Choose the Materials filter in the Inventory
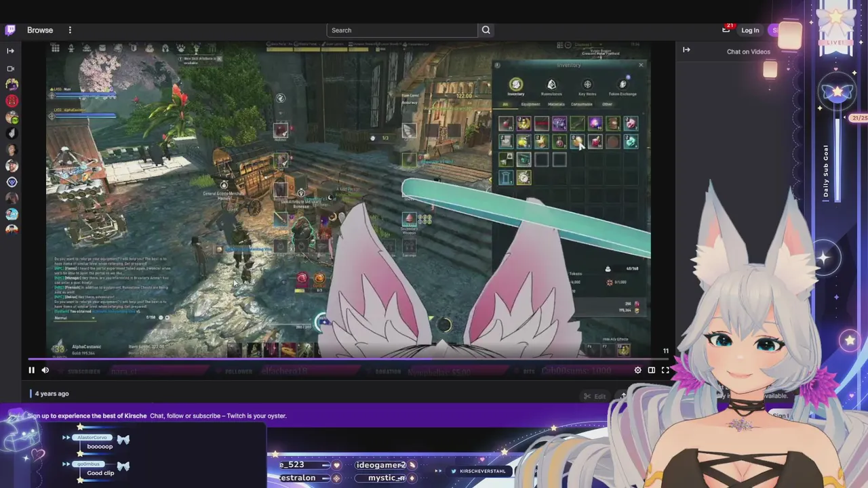This screenshot has width=868, height=488. click(556, 104)
